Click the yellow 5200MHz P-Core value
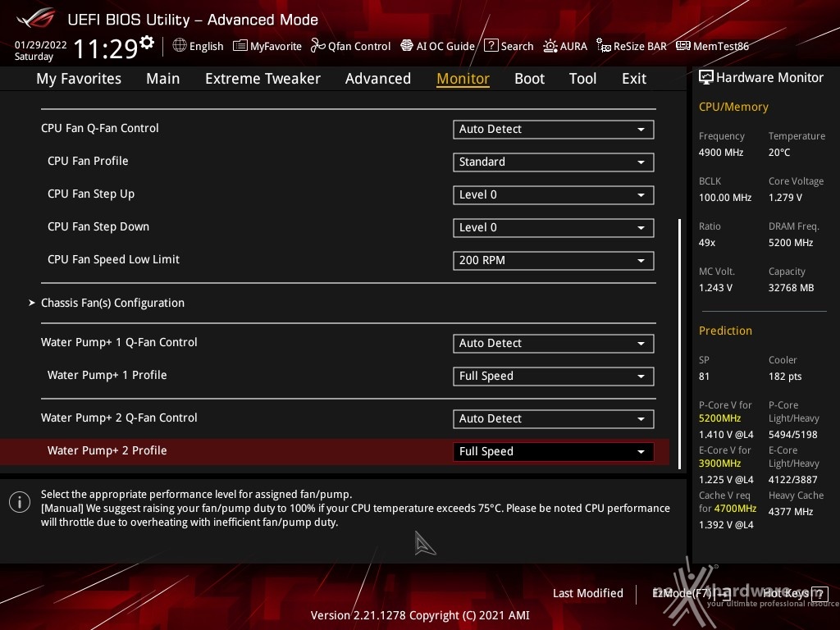 click(719, 418)
